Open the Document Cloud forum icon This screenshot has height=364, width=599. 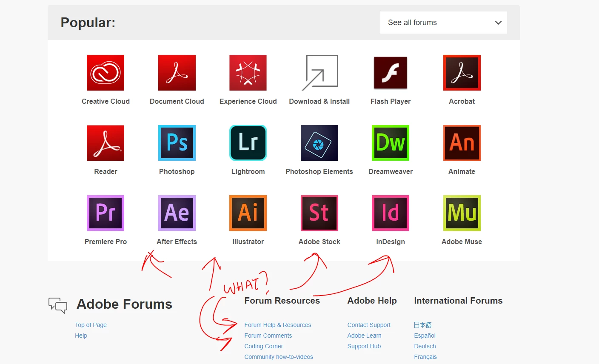[177, 73]
